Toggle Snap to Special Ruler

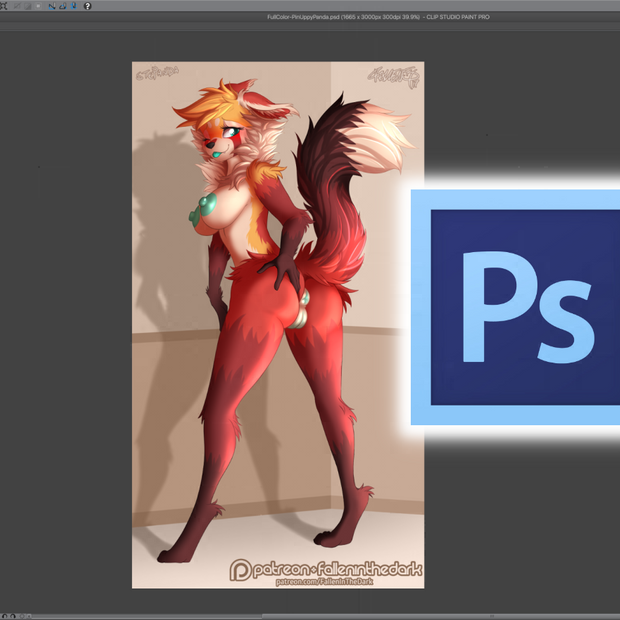click(x=63, y=6)
